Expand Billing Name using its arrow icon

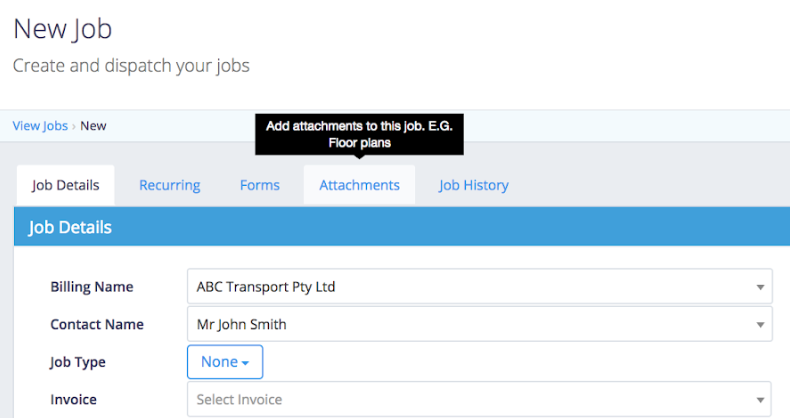(760, 287)
